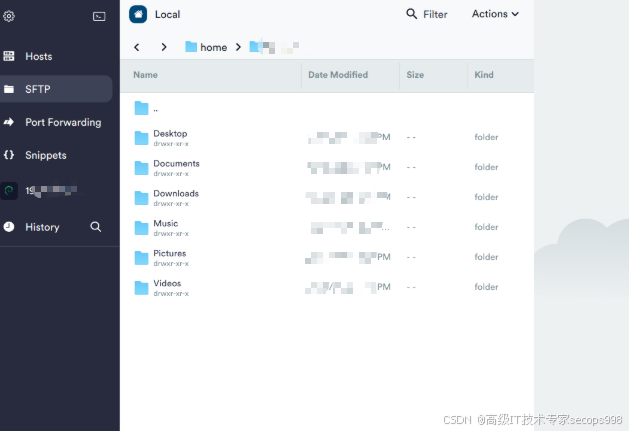
Task: Select the Music folder icon
Action: coord(141,228)
